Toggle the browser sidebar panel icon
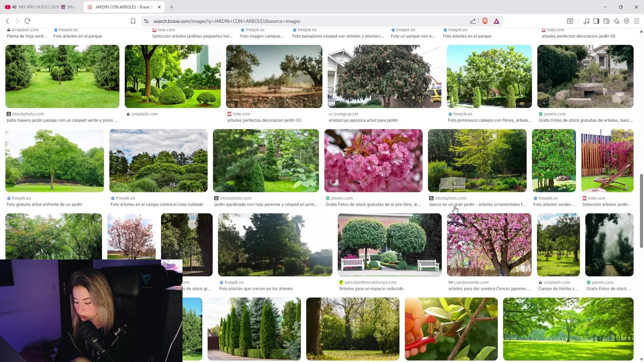The image size is (644, 362). pyautogui.click(x=596, y=21)
